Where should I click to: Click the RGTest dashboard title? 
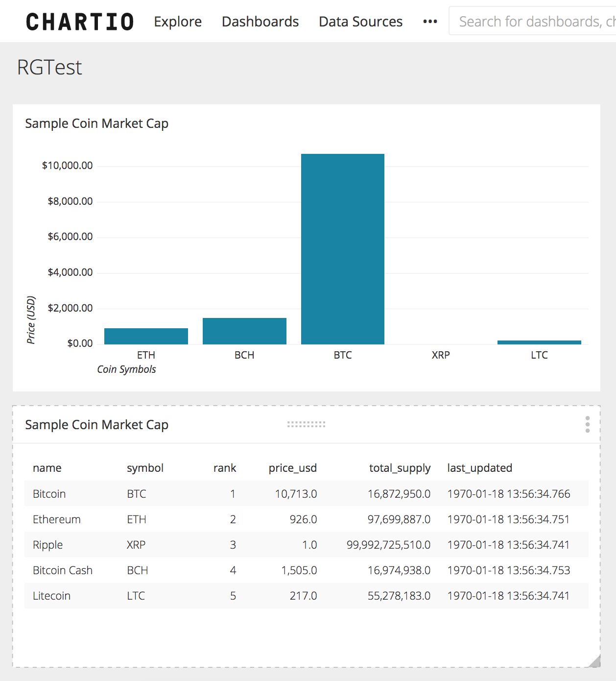49,68
